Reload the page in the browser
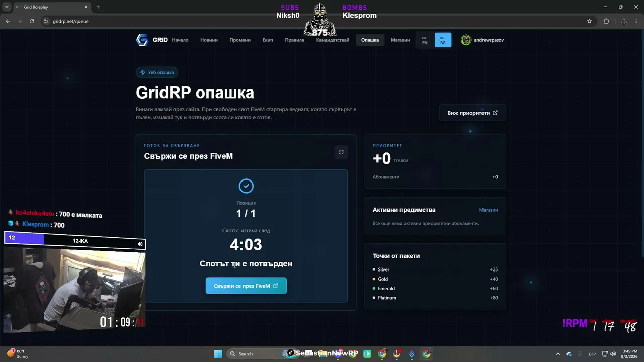The image size is (644, 362). pyautogui.click(x=32, y=21)
